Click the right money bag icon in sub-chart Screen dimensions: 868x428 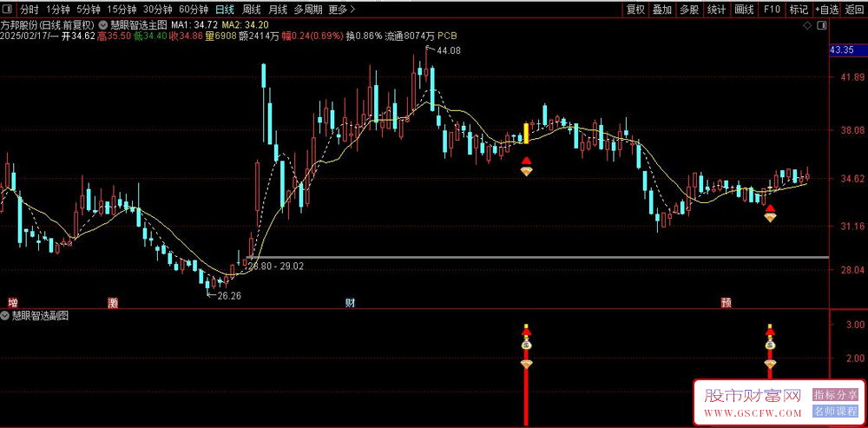pyautogui.click(x=770, y=345)
